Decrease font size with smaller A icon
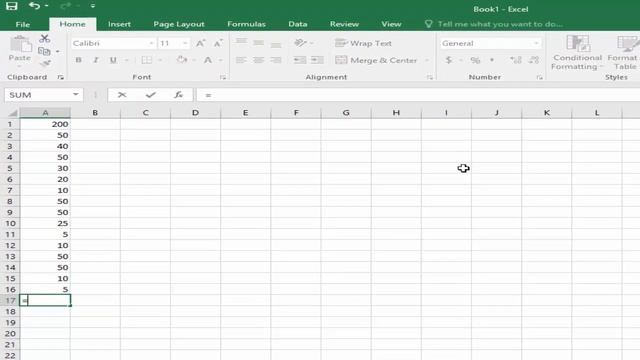 (218, 43)
